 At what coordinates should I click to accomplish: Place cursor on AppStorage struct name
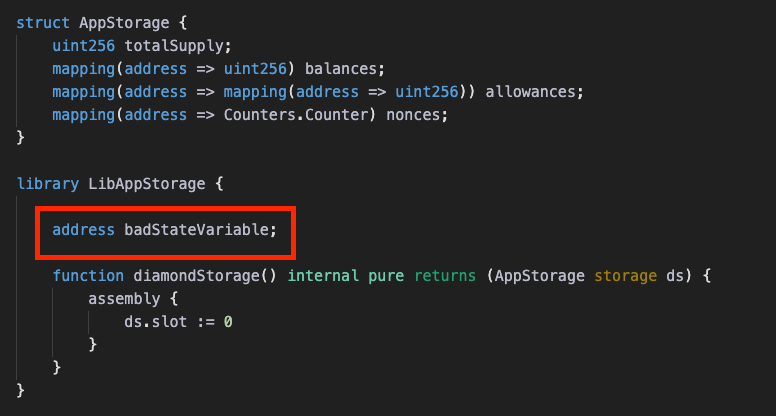pos(124,23)
